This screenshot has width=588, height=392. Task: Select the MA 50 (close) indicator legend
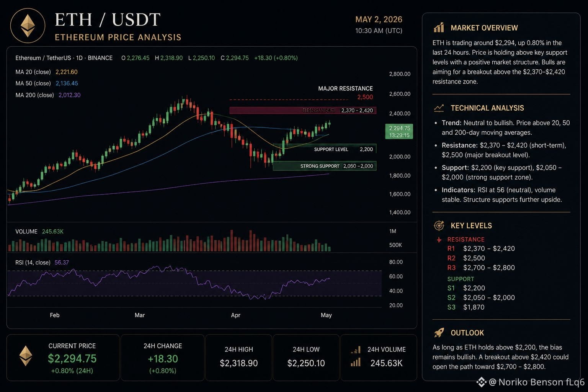47,83
